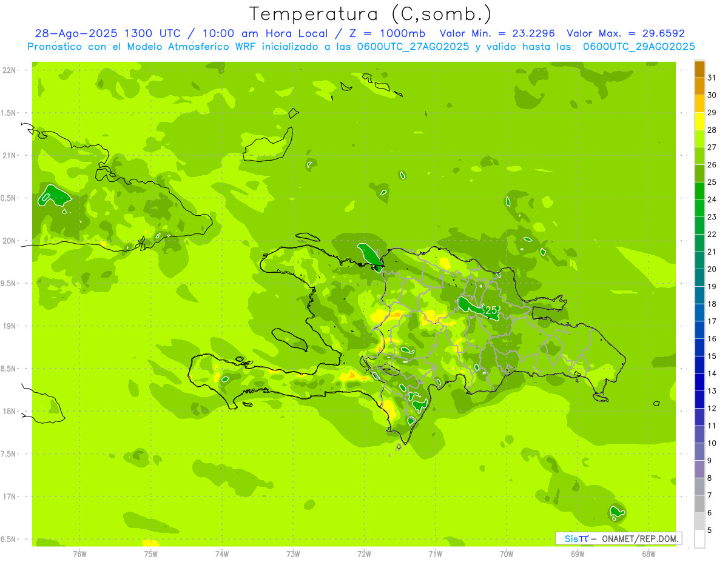Click the "17N" latitude label
This screenshot has width=728, height=562.
coord(9,497)
